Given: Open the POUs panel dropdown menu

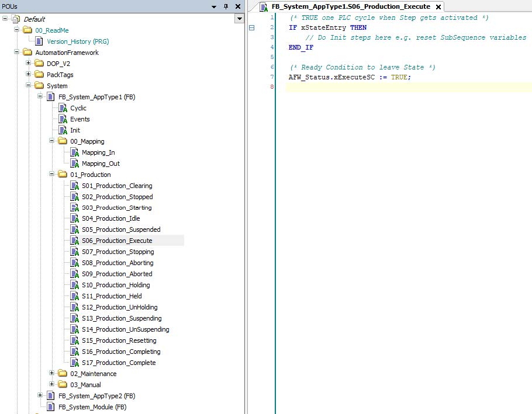Looking at the screenshot, I should tap(214, 6).
